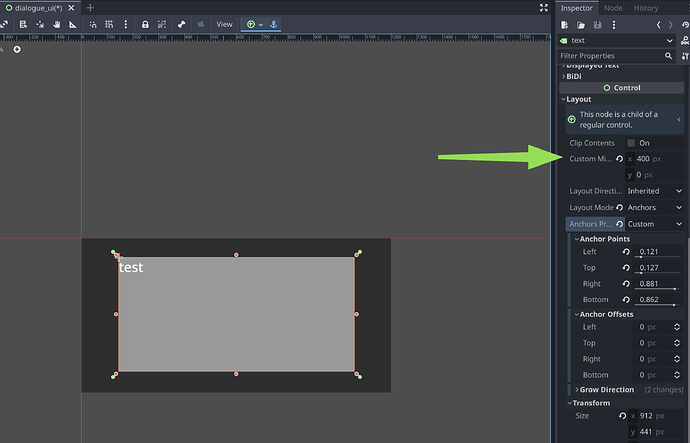Step the Anchor Offsets Bottom value arrows
Screen dimensions: 690x443
677,375
